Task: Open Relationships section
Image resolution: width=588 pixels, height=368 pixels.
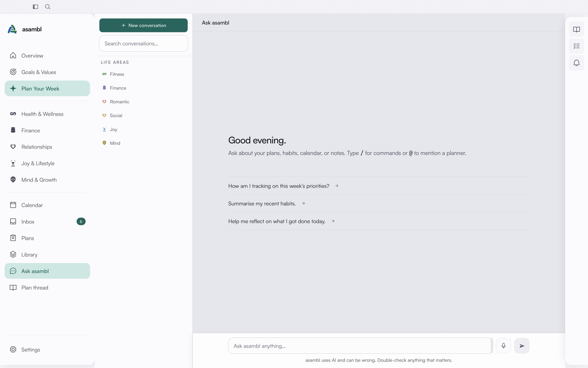Action: pyautogui.click(x=47, y=147)
